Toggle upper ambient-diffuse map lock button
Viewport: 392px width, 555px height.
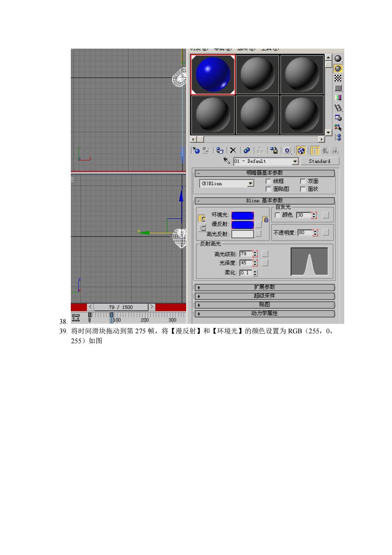202,219
